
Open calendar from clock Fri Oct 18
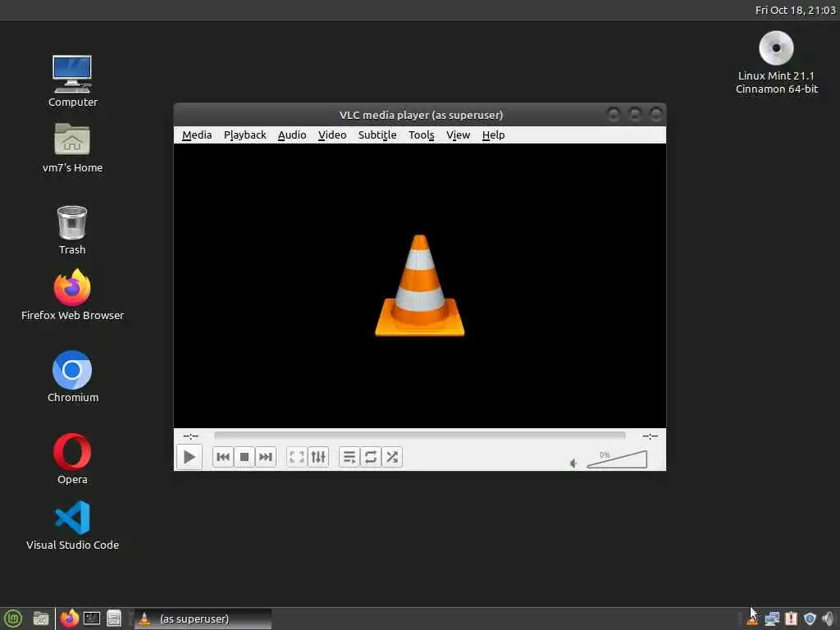795,10
